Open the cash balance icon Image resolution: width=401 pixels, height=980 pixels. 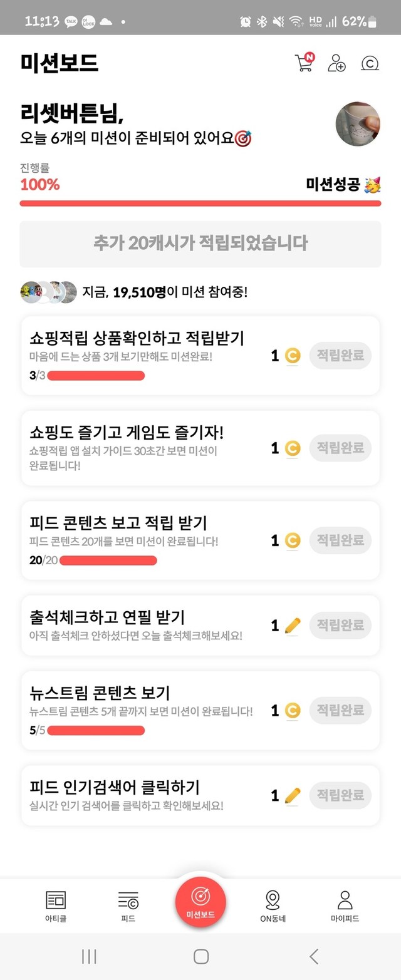pos(370,63)
